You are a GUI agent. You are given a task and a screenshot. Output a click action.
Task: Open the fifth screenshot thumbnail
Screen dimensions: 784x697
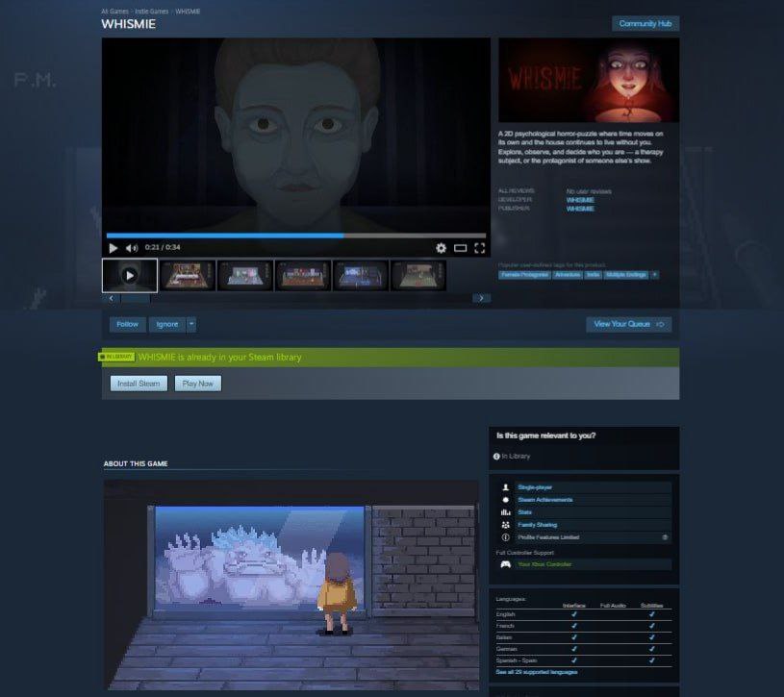click(x=361, y=275)
